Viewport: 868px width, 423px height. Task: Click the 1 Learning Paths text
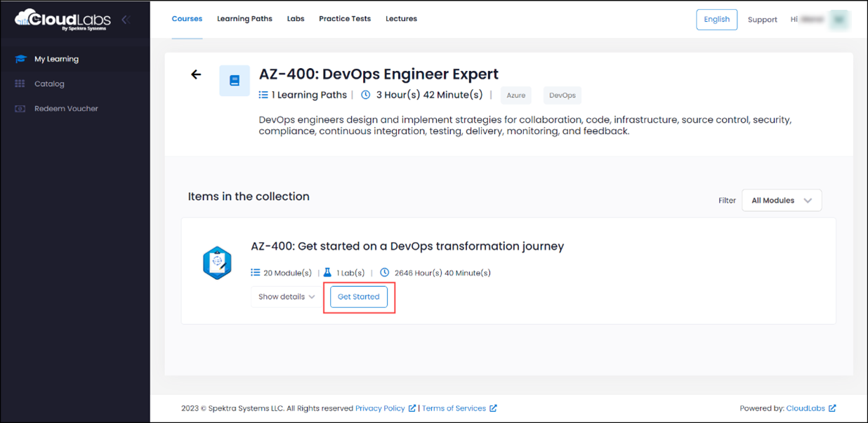pos(309,95)
